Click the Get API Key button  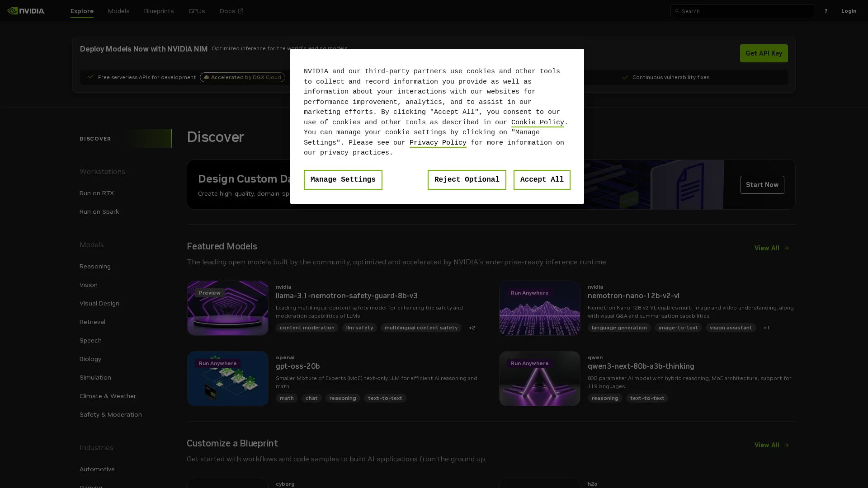coord(763,53)
